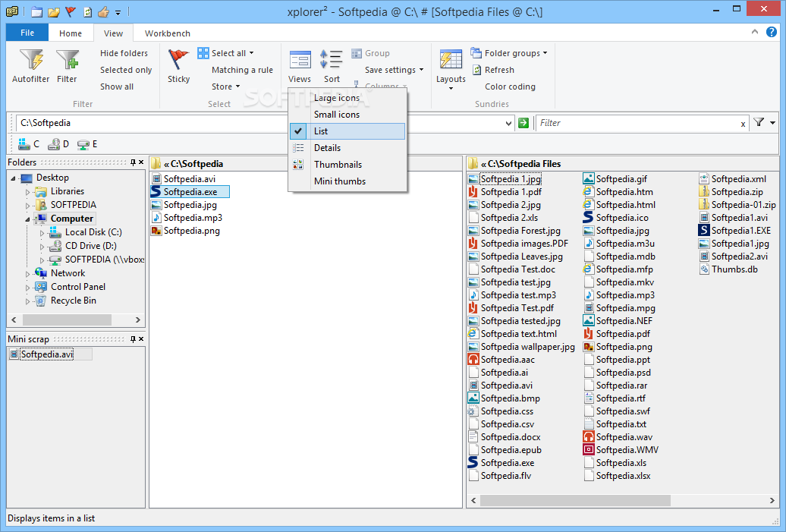The height and width of the screenshot is (532, 786).
Task: Switch to the Workbench ribbon tab
Action: click(168, 33)
